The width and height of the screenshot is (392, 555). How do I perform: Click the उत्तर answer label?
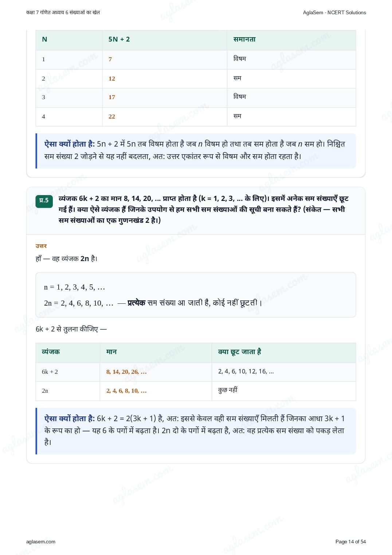(x=41, y=246)
